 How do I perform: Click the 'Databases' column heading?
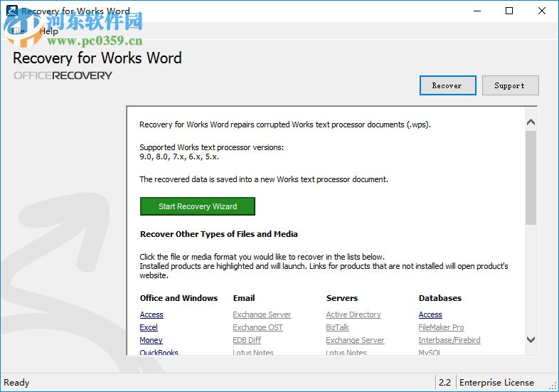(440, 298)
